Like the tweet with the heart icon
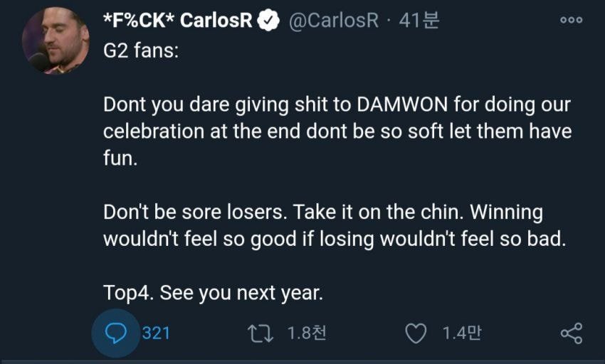The image size is (605, 364). click(416, 332)
